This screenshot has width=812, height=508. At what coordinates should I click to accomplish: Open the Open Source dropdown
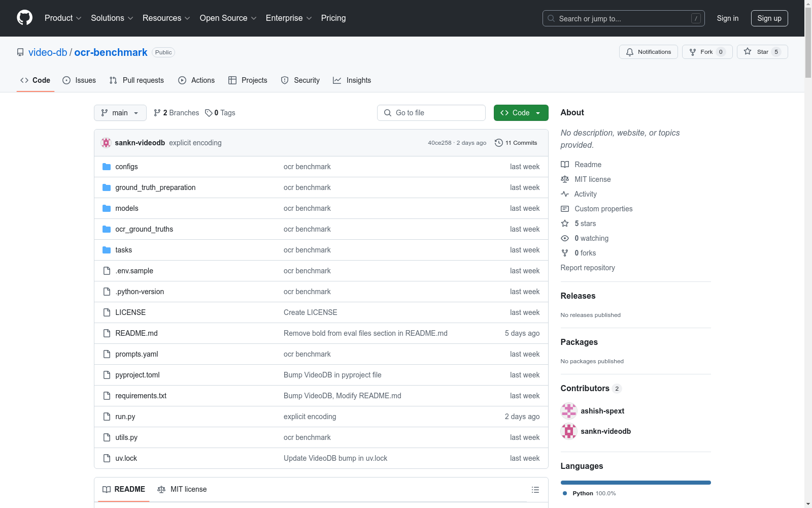228,18
